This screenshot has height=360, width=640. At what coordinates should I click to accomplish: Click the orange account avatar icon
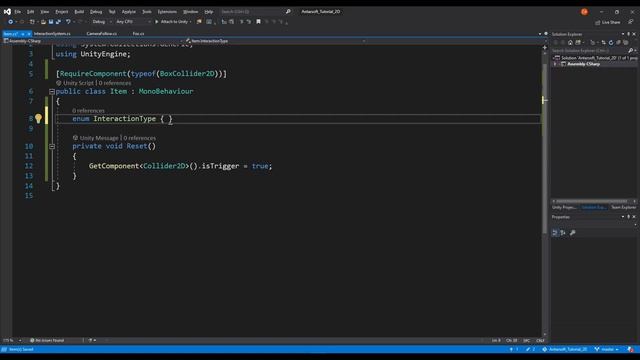coord(584,12)
